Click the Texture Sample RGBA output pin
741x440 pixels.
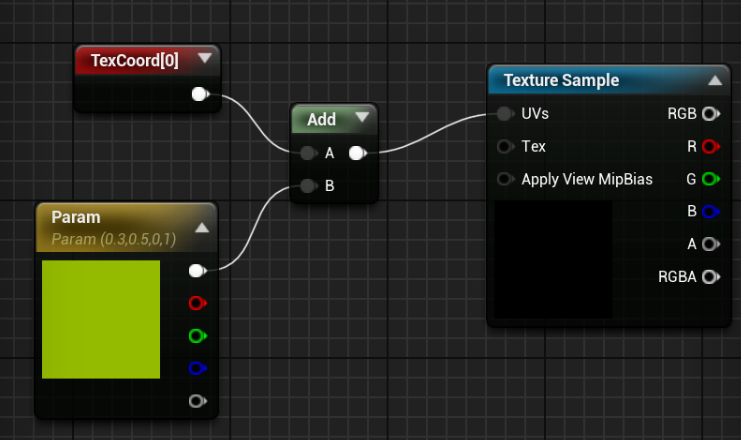point(711,276)
